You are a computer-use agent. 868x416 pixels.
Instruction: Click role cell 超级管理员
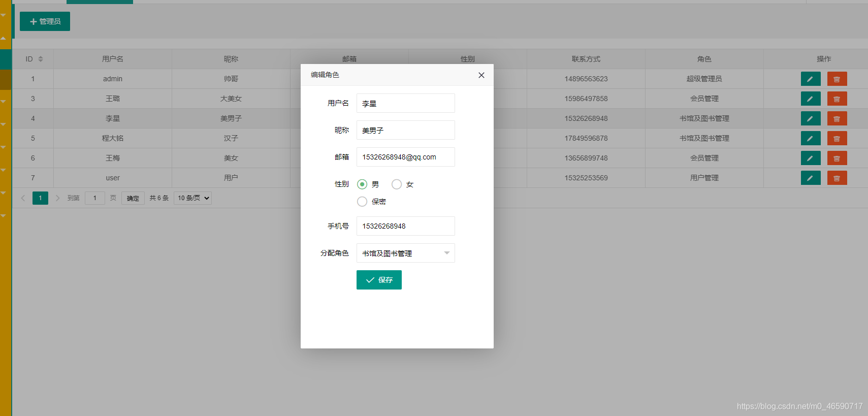click(704, 79)
